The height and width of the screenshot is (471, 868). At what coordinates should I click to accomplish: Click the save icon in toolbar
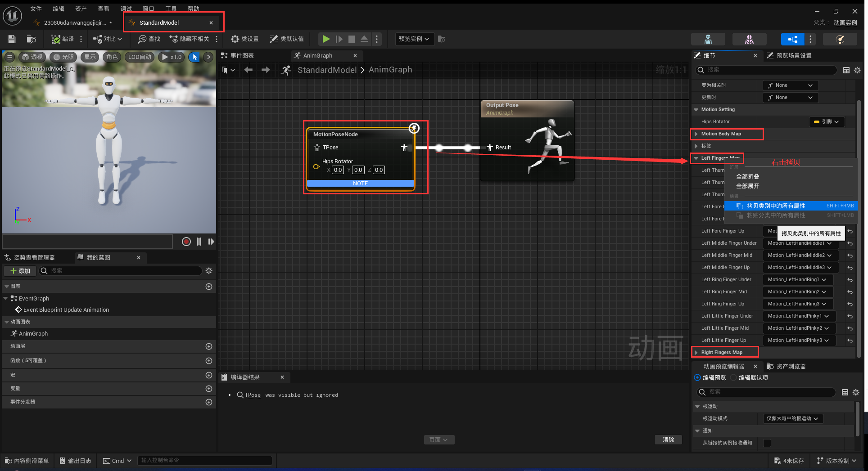[12, 39]
